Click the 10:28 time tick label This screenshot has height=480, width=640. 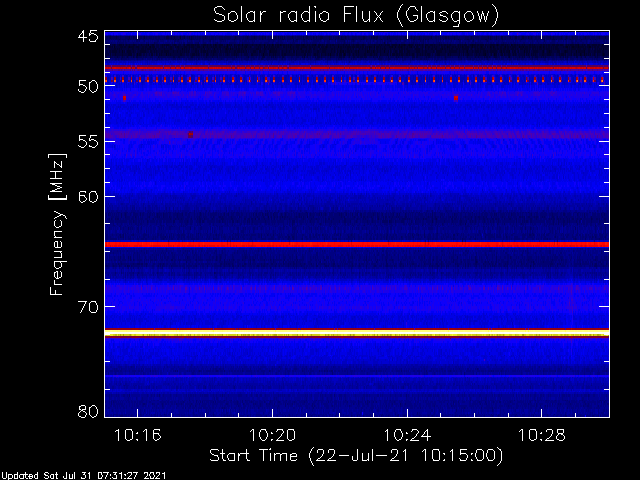coord(542,436)
